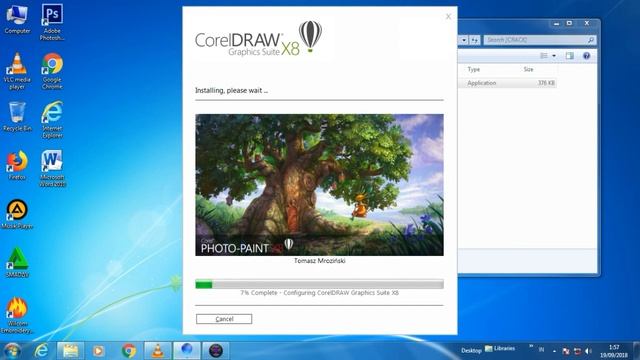Image resolution: width=640 pixels, height=360 pixels.
Task: Maximize the Explorer window
Action: tap(569, 23)
